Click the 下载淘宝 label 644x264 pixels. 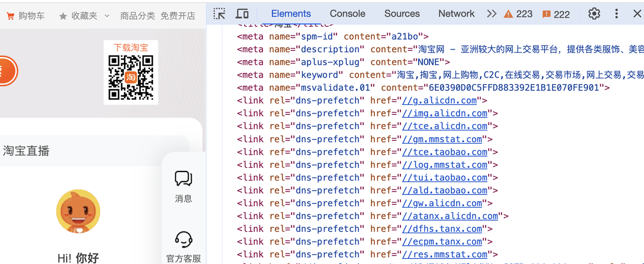131,47
